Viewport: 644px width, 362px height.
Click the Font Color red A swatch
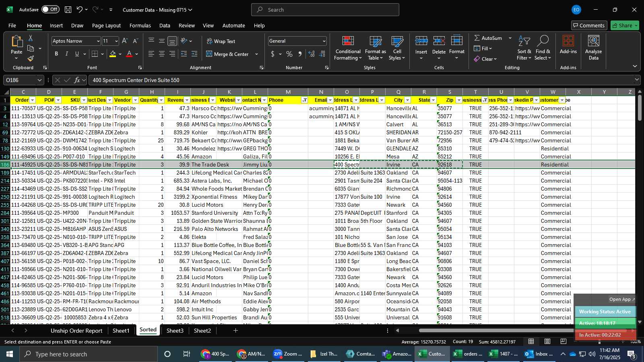click(x=129, y=54)
